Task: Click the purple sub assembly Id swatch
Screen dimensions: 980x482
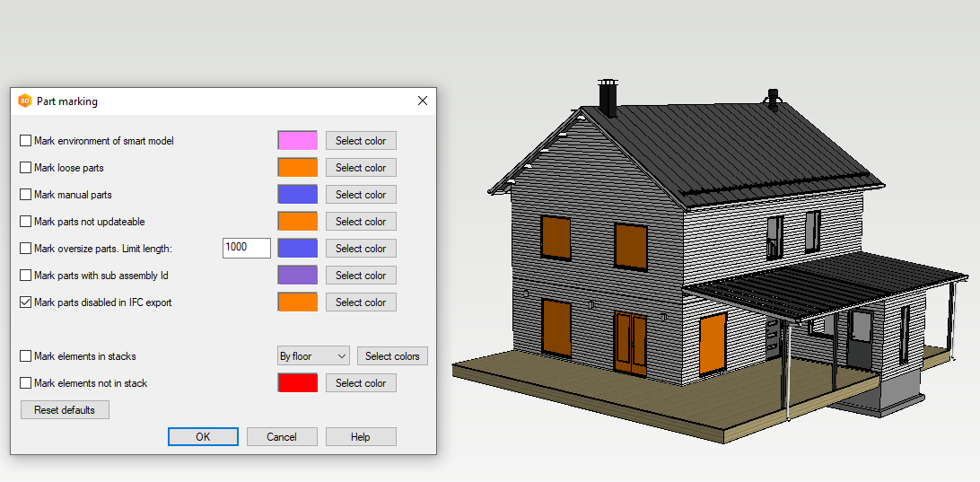Action: point(297,276)
